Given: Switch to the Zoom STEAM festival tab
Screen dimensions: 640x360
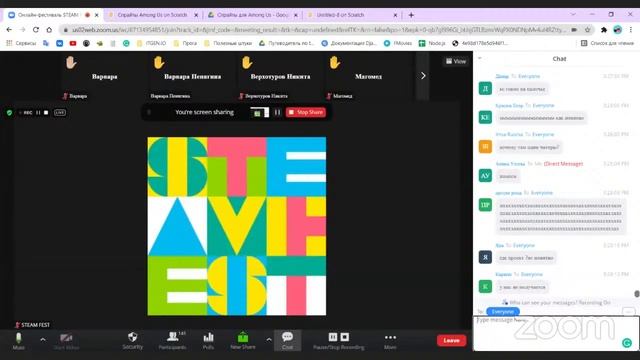Looking at the screenshot, I should (53, 15).
